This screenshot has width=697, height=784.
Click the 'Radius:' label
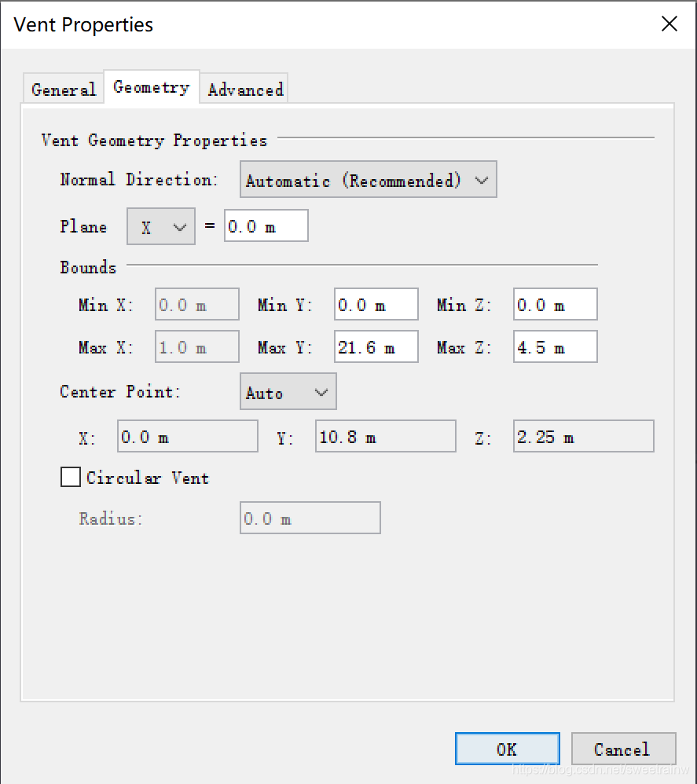pyautogui.click(x=111, y=518)
